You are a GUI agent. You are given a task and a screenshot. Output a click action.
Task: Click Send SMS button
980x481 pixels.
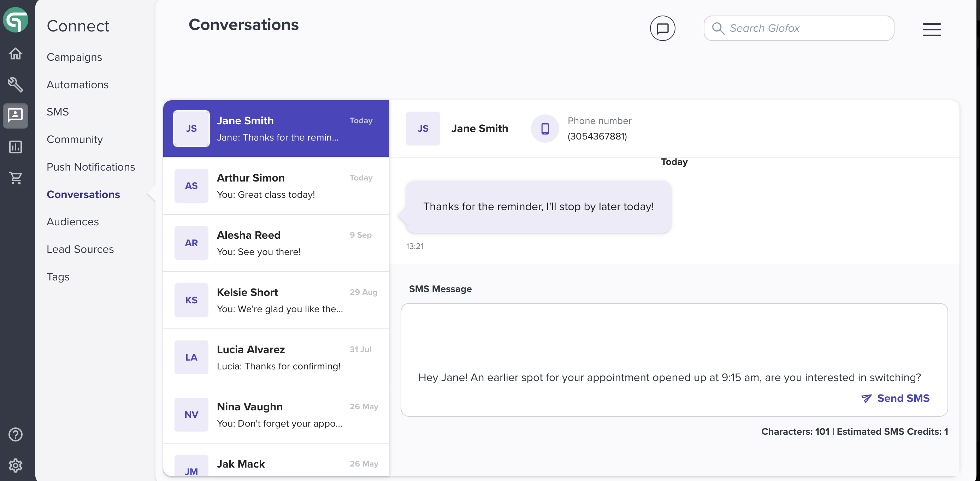coord(895,398)
